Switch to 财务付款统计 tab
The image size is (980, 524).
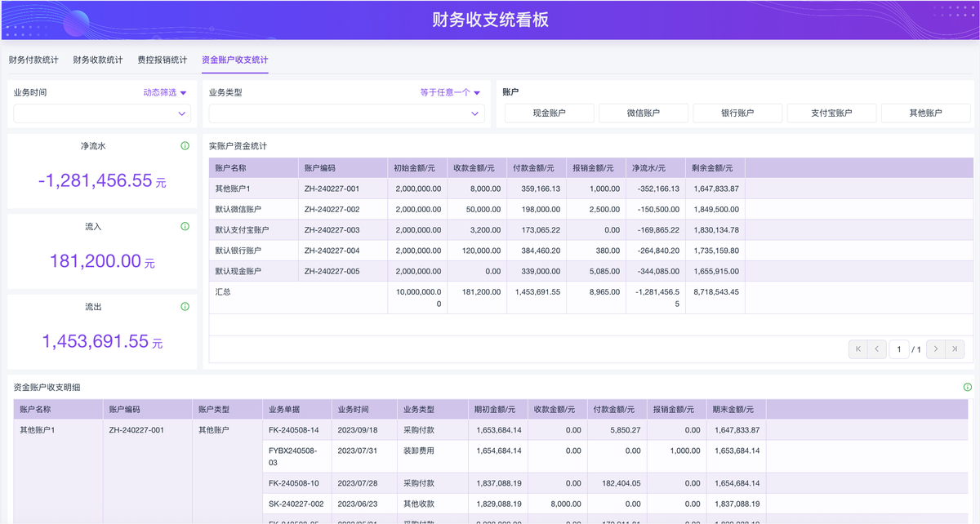33,60
